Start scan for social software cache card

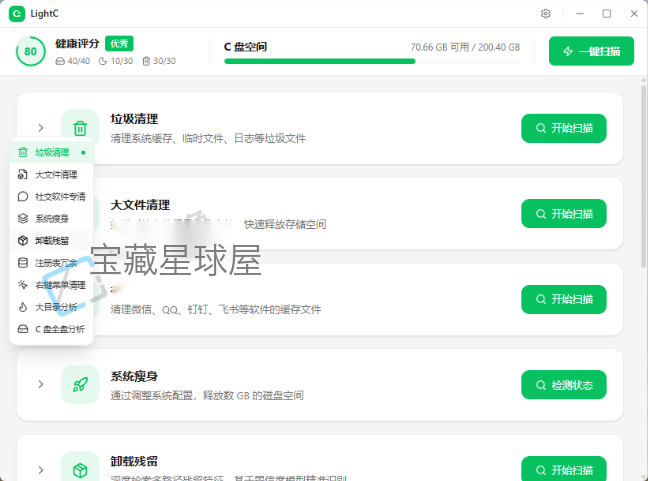[x=564, y=299]
